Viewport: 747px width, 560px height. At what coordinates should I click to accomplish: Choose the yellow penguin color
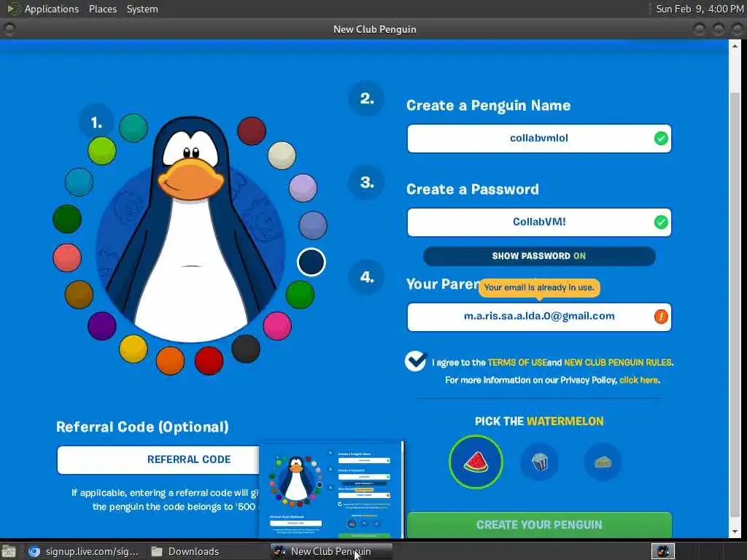pyautogui.click(x=133, y=349)
